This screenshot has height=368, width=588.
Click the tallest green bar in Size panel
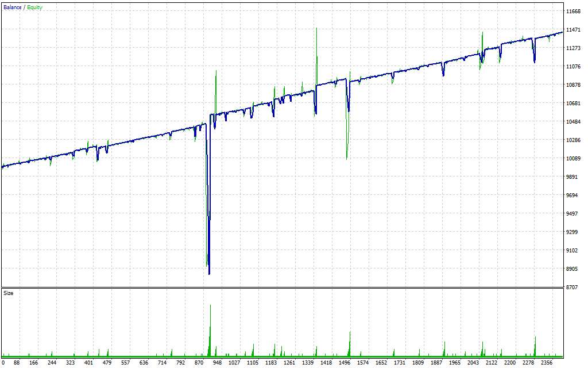(x=211, y=306)
